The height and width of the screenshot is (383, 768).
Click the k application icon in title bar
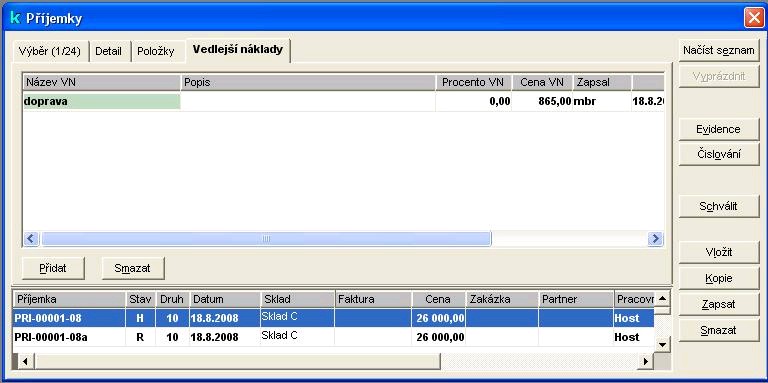(x=16, y=18)
